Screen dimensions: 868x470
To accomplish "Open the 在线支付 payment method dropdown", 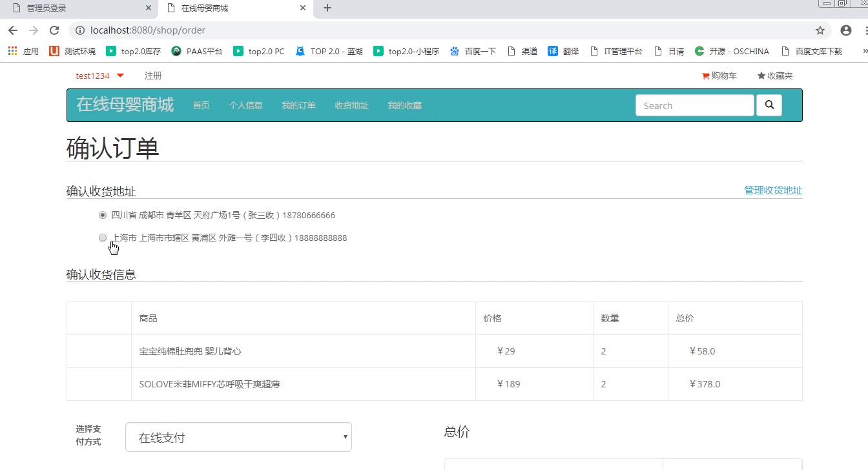I will (238, 438).
